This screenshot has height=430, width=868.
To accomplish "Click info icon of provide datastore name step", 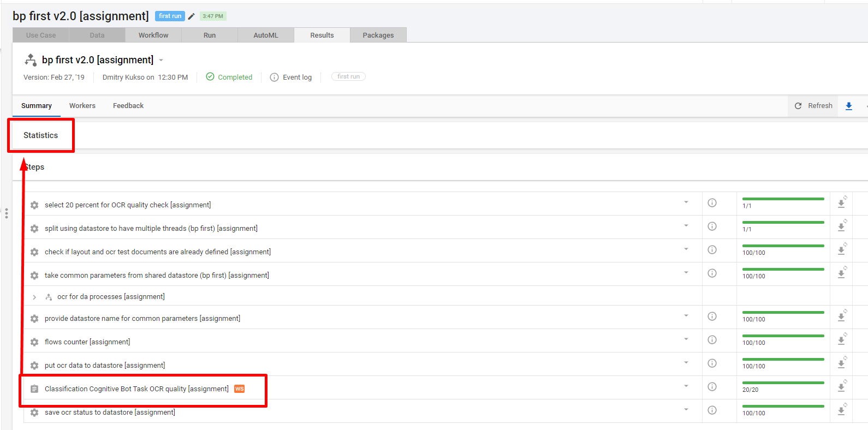I will tap(712, 316).
